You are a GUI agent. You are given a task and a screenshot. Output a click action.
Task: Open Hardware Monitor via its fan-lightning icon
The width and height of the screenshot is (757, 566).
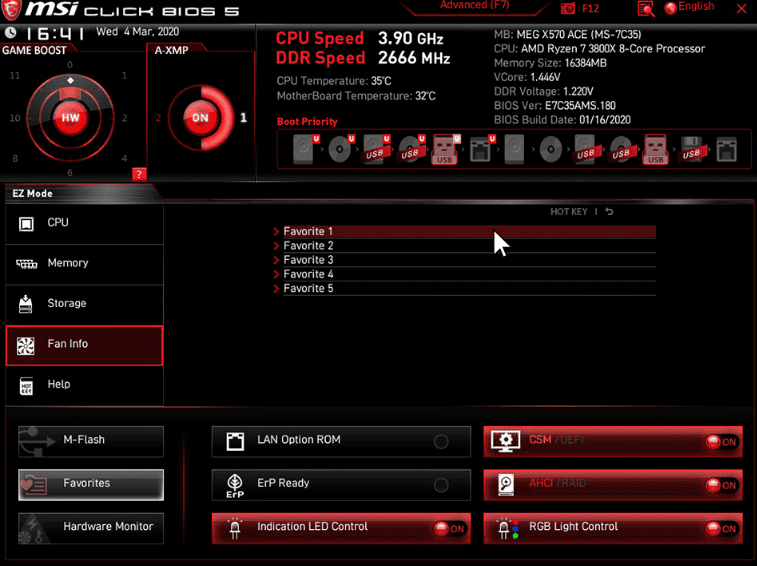pos(33,528)
